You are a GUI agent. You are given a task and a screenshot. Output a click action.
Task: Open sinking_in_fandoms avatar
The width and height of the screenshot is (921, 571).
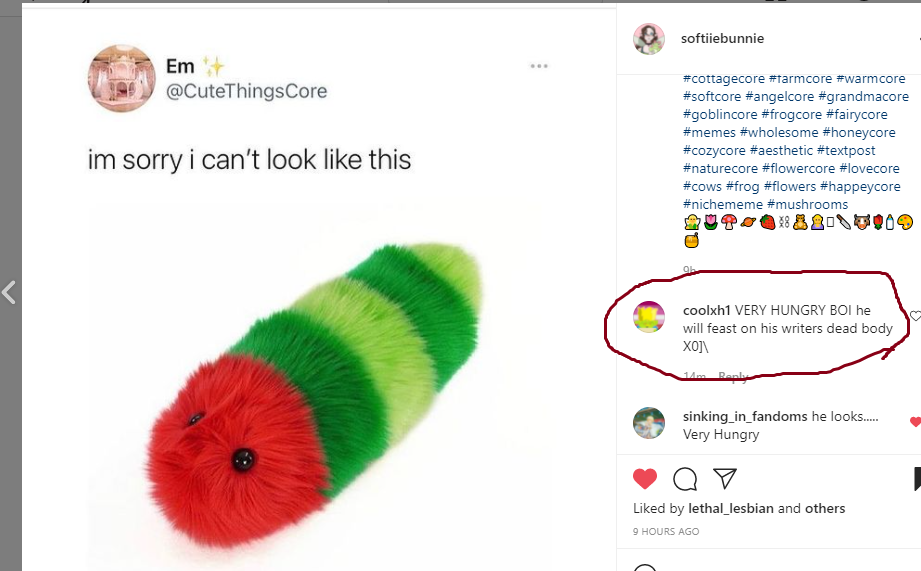coord(649,423)
